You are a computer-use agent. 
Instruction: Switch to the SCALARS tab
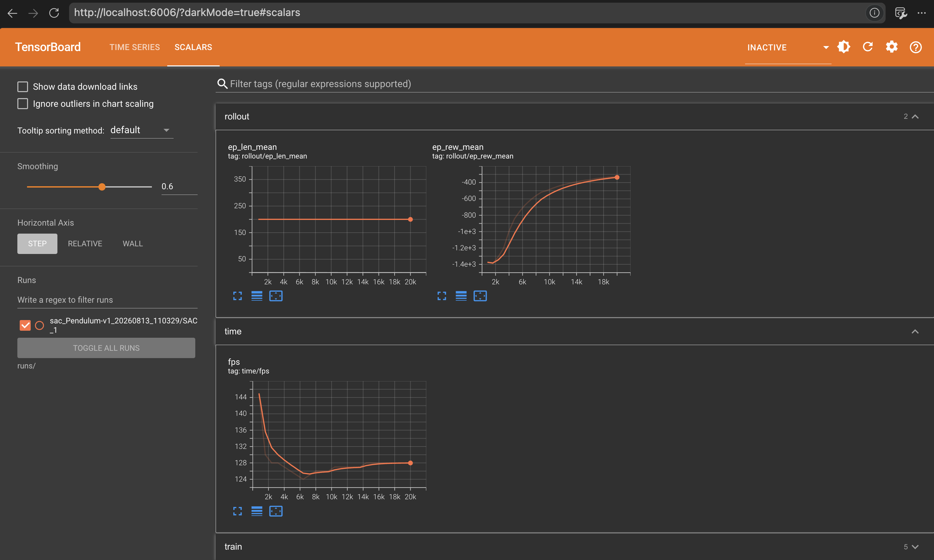(193, 47)
